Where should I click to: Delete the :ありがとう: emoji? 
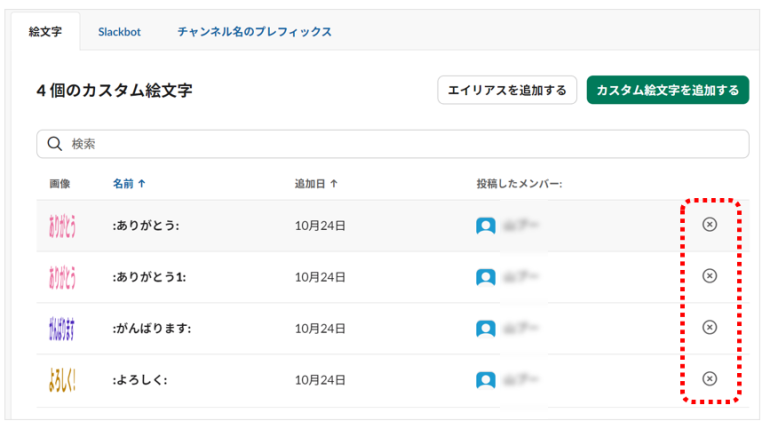pos(709,225)
